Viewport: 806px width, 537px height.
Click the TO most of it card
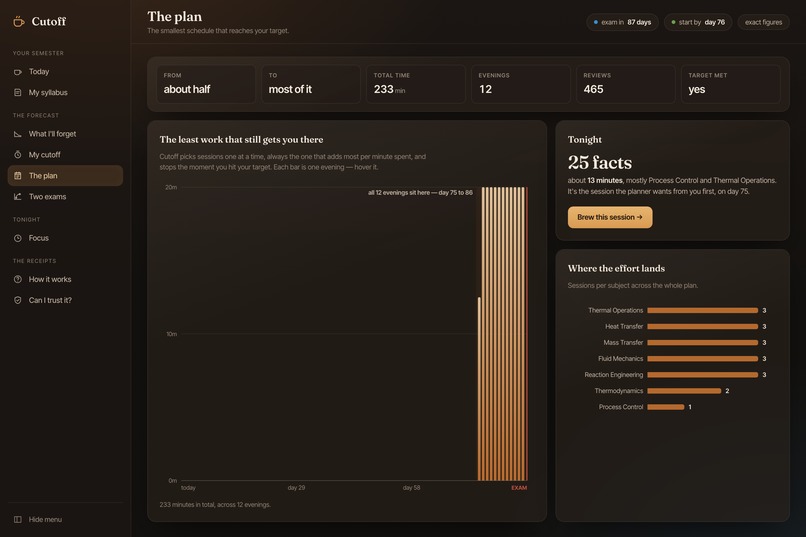(310, 84)
